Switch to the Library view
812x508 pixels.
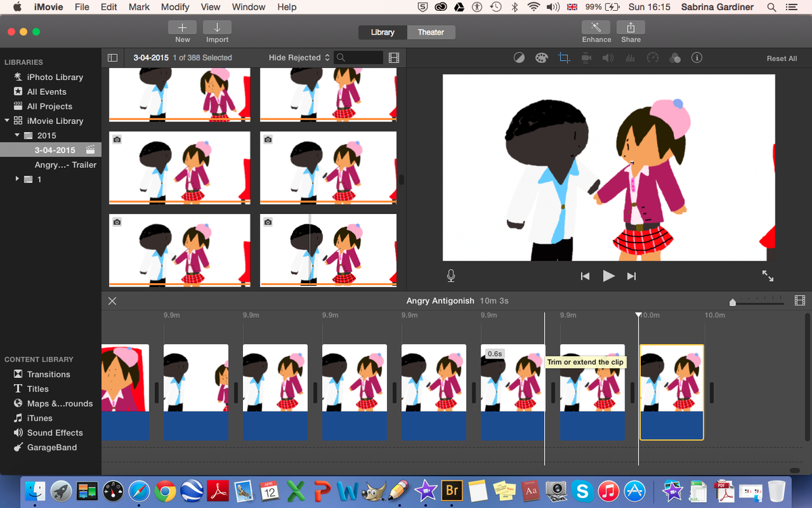point(383,33)
